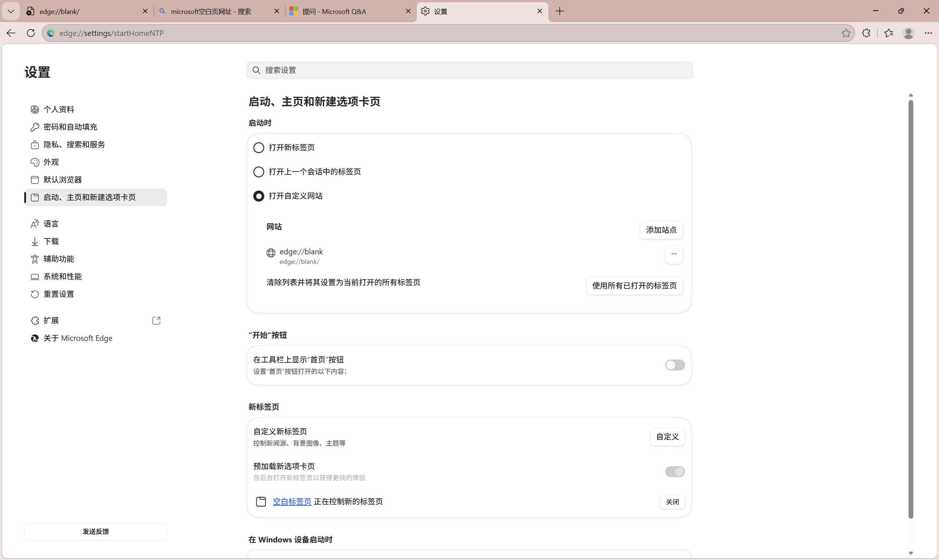Focus the 搜索设置 search field
This screenshot has height=560, width=939.
[x=469, y=71]
